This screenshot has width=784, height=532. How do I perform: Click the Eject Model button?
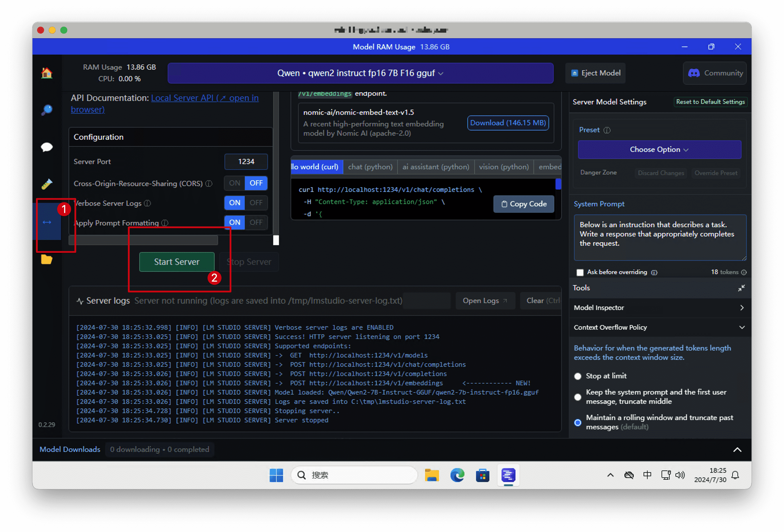pyautogui.click(x=596, y=73)
